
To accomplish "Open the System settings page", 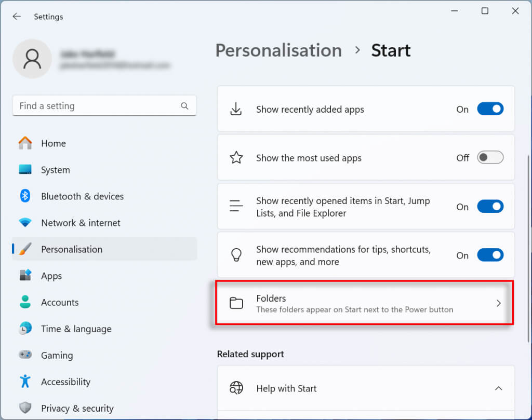I will [x=56, y=170].
